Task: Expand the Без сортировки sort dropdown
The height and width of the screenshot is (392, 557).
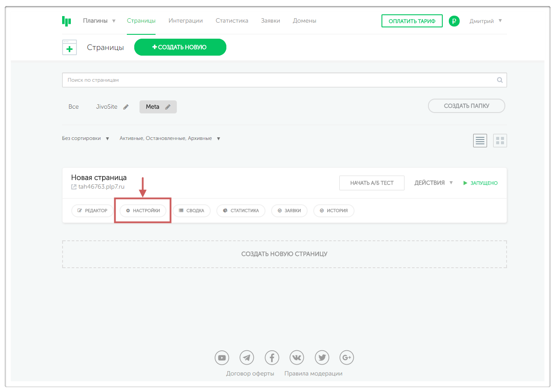Action: coord(86,139)
